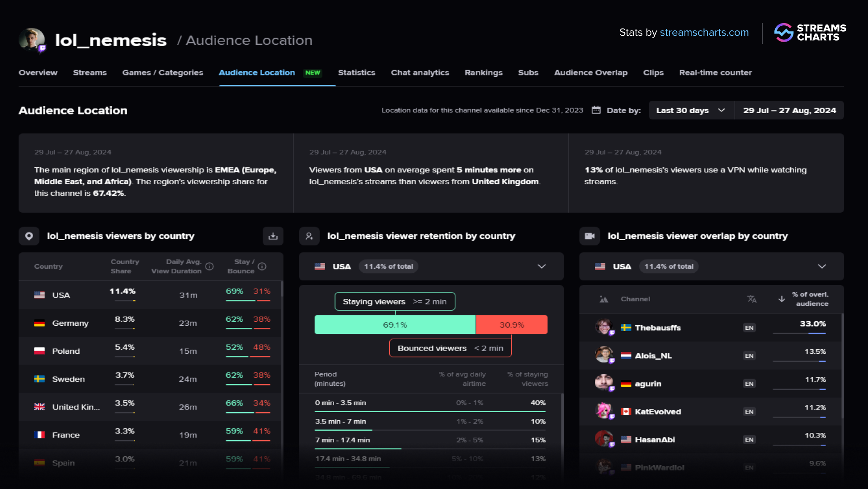Image resolution: width=868 pixels, height=489 pixels.
Task: Visit the streamscharts.com link
Action: pos(704,32)
